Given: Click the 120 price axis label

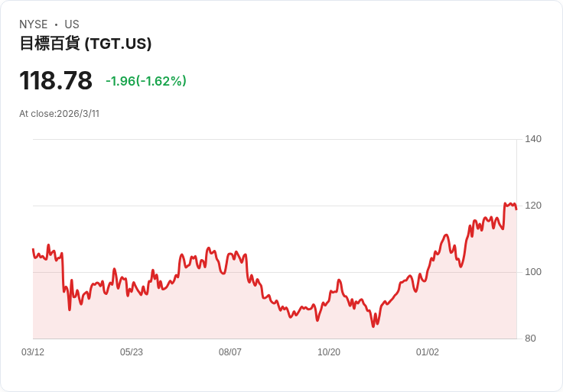Looking at the screenshot, I should click(x=533, y=206).
